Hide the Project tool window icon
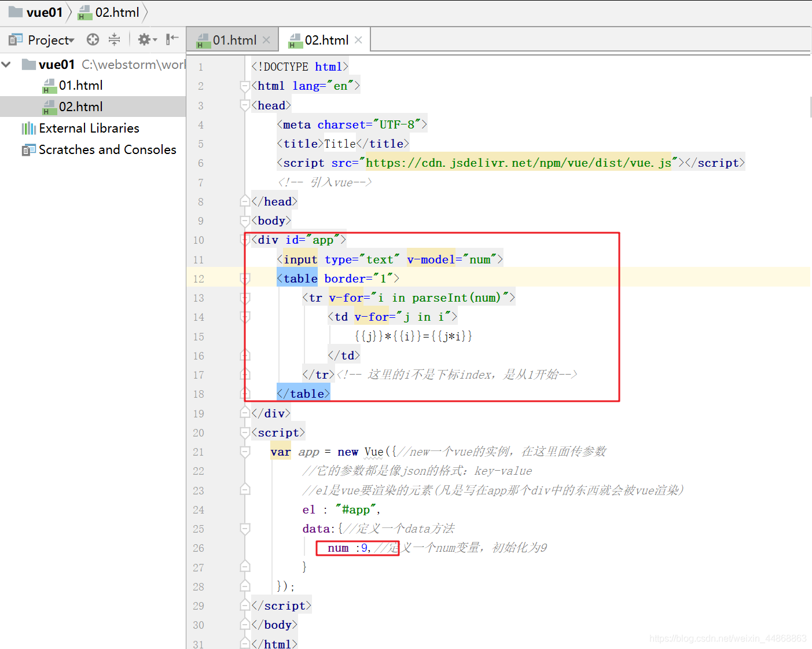The height and width of the screenshot is (649, 812). 172,39
